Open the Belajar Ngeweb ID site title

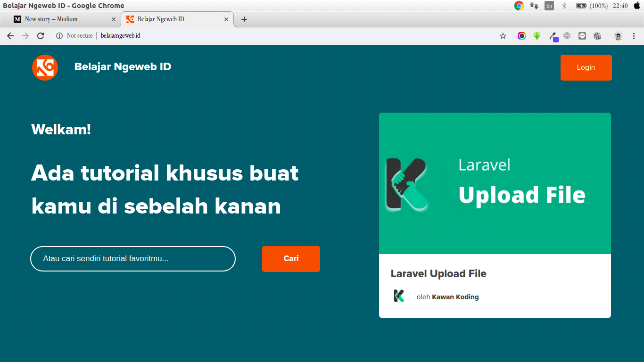(123, 67)
